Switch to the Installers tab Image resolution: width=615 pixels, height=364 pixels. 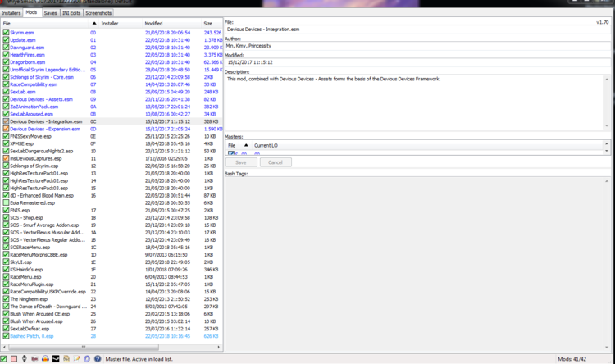tap(11, 13)
